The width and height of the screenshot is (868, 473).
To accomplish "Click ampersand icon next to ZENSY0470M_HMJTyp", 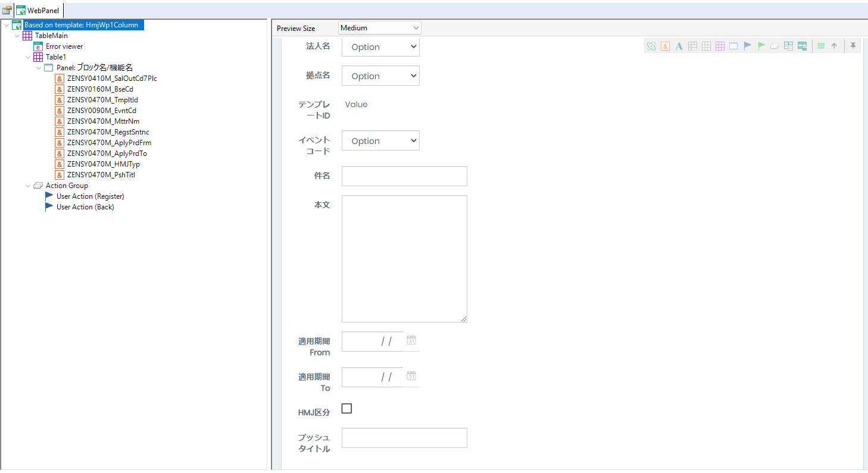I will pyautogui.click(x=60, y=164).
